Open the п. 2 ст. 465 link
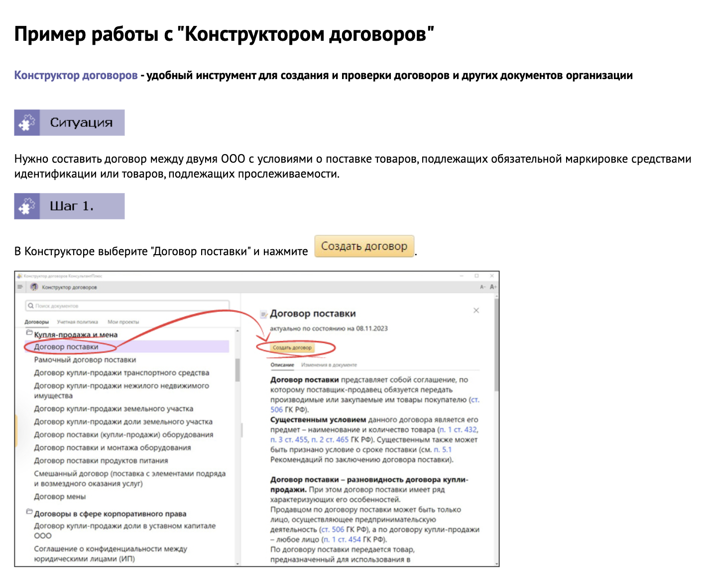The image size is (705, 588). 330,439
